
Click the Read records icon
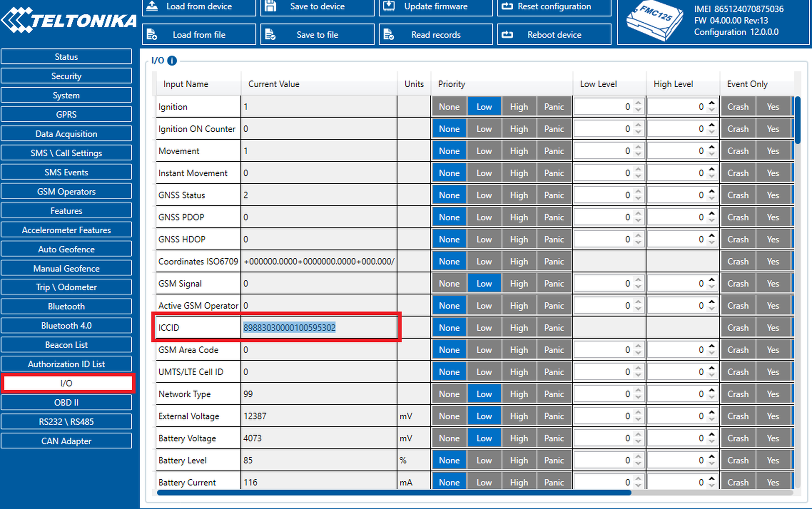pyautogui.click(x=389, y=35)
